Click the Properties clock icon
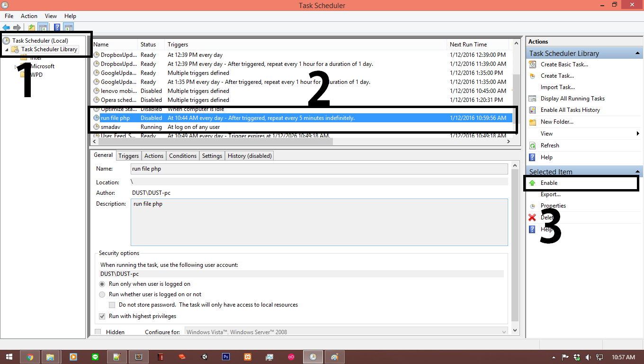Image resolution: width=644 pixels, height=364 pixels. coord(532,206)
